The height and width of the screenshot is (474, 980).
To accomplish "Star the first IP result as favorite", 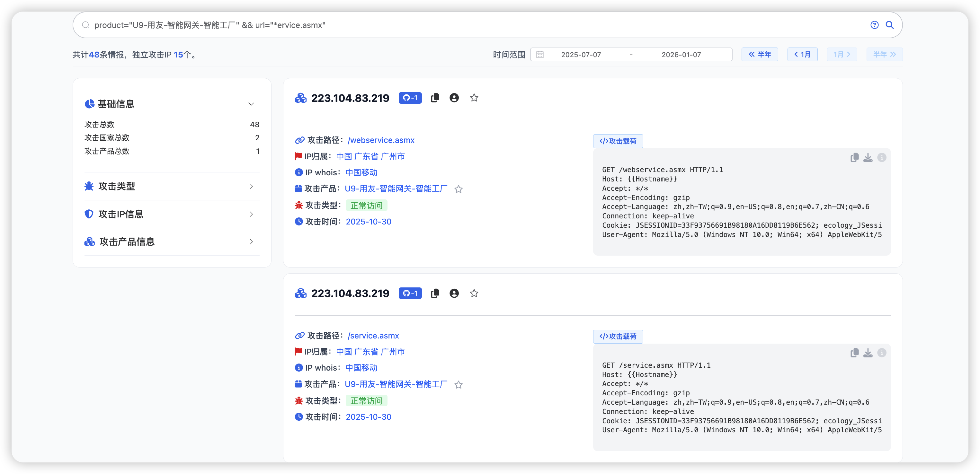I will [x=474, y=98].
